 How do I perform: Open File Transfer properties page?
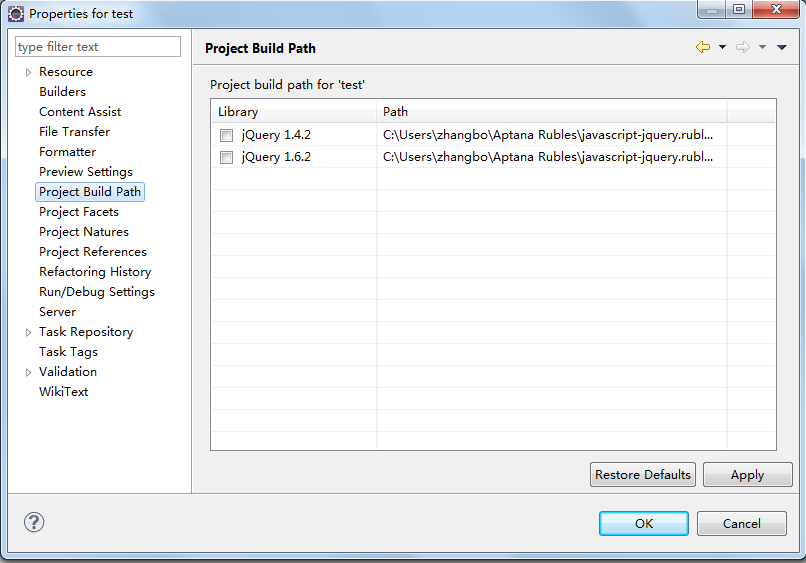(x=74, y=132)
